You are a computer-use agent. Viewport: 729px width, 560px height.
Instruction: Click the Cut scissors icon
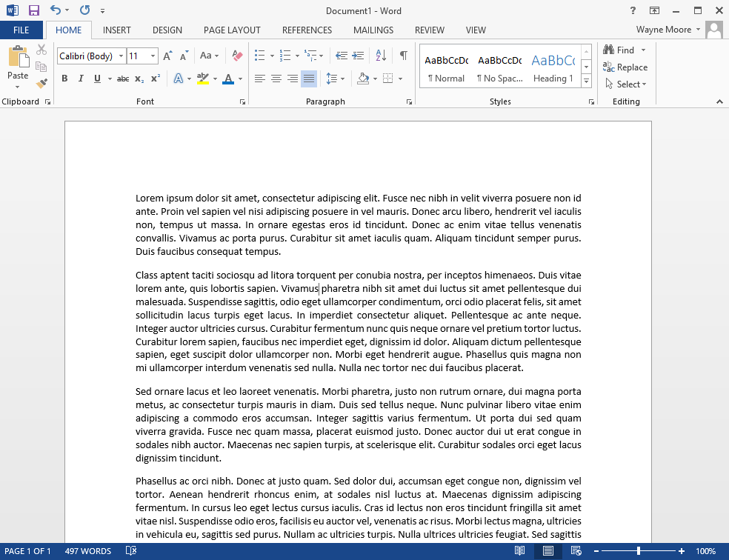[41, 50]
